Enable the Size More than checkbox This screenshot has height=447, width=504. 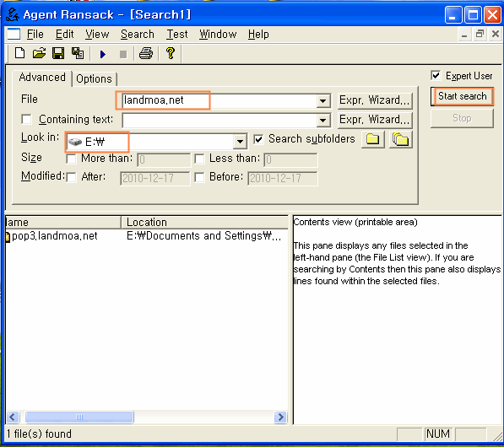coord(71,159)
